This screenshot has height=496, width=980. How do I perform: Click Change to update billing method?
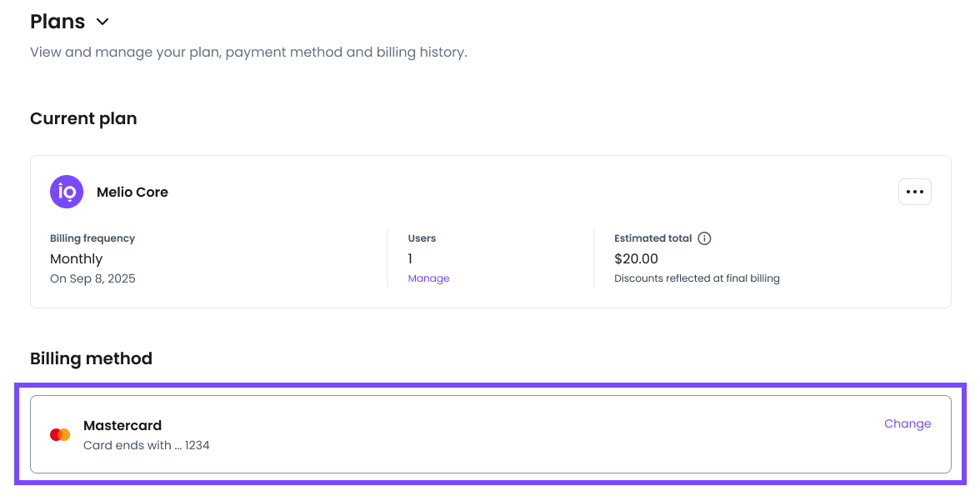[907, 423]
